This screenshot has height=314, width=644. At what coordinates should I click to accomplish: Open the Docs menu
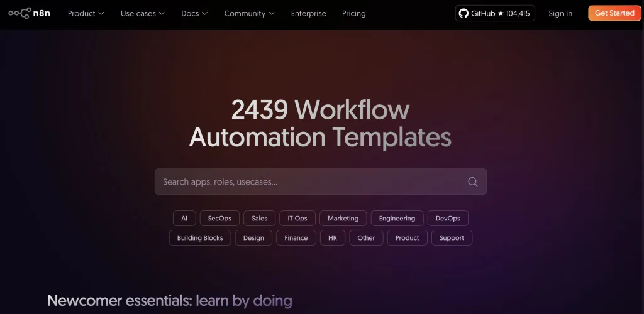tap(194, 14)
